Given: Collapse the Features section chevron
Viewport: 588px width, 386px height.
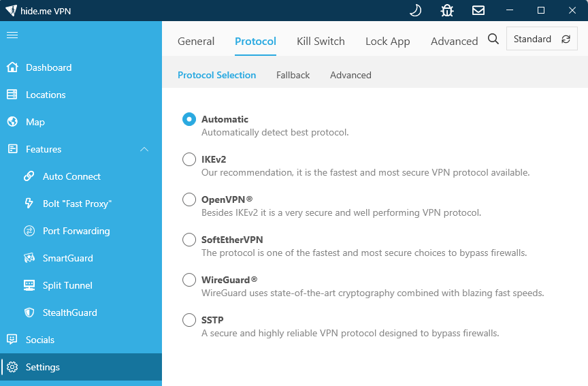Looking at the screenshot, I should click(x=144, y=149).
